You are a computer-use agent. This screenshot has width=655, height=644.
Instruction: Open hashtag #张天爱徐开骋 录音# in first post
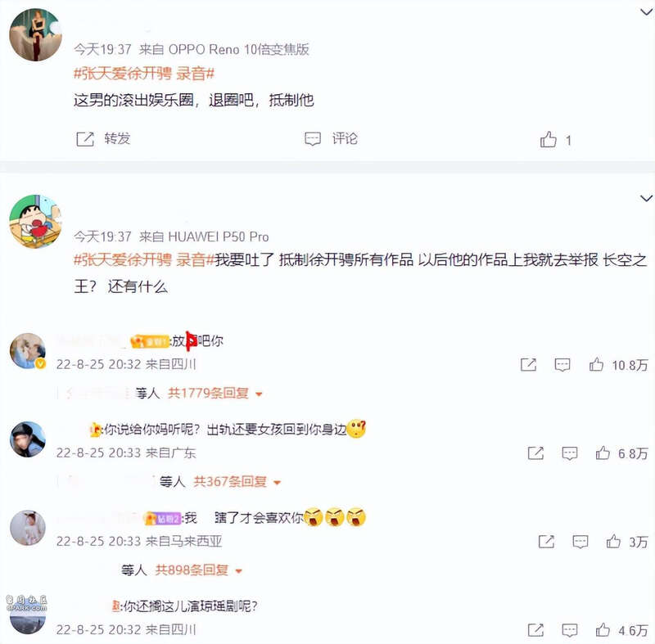(144, 74)
